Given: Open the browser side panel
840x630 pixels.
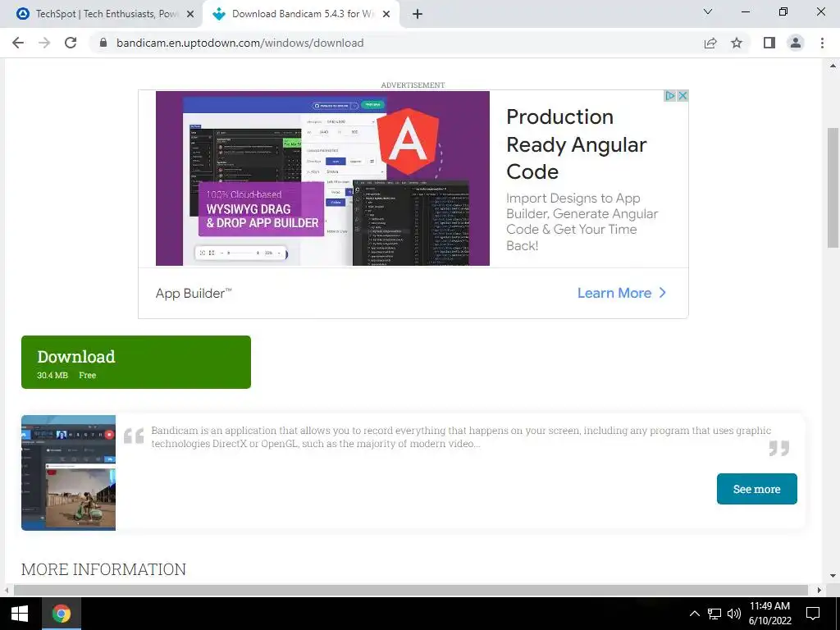Looking at the screenshot, I should (769, 43).
